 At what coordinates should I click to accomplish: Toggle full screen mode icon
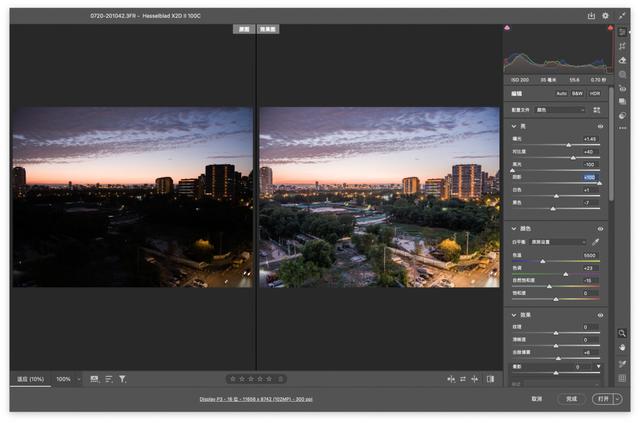(x=621, y=16)
